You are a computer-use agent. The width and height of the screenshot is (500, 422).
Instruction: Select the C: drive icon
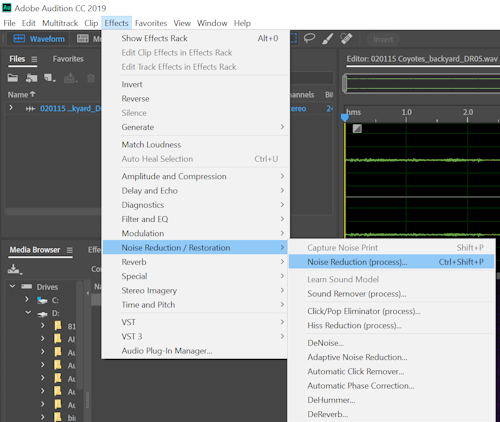click(x=42, y=300)
